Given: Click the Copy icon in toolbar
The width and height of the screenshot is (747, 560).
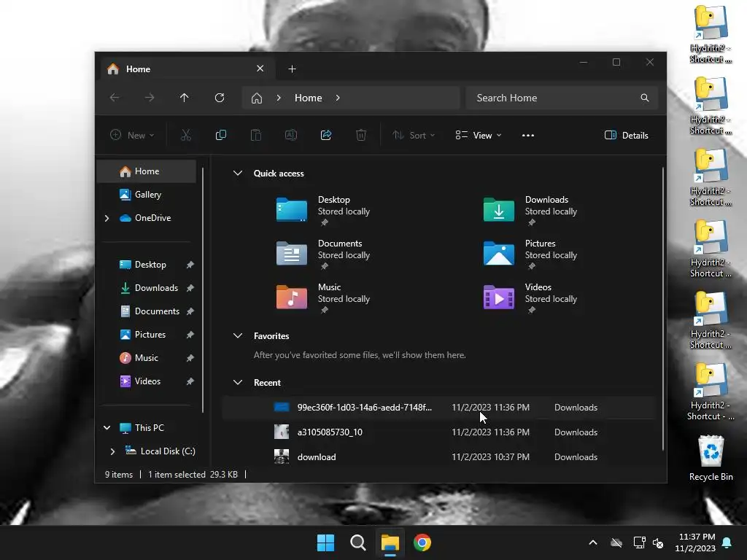Looking at the screenshot, I should click(x=220, y=135).
